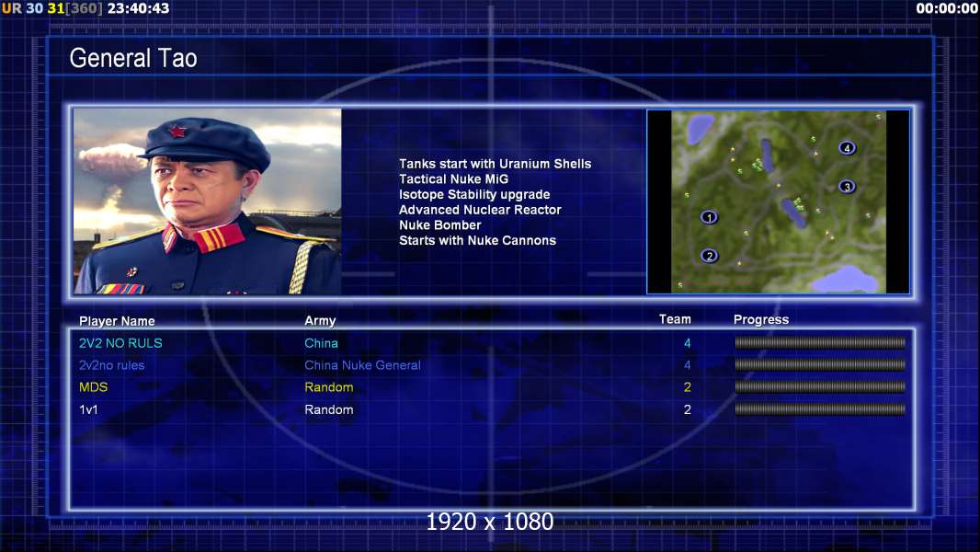Click the 'Isotope Stability upgrade' line
980x552 pixels.
474,194
